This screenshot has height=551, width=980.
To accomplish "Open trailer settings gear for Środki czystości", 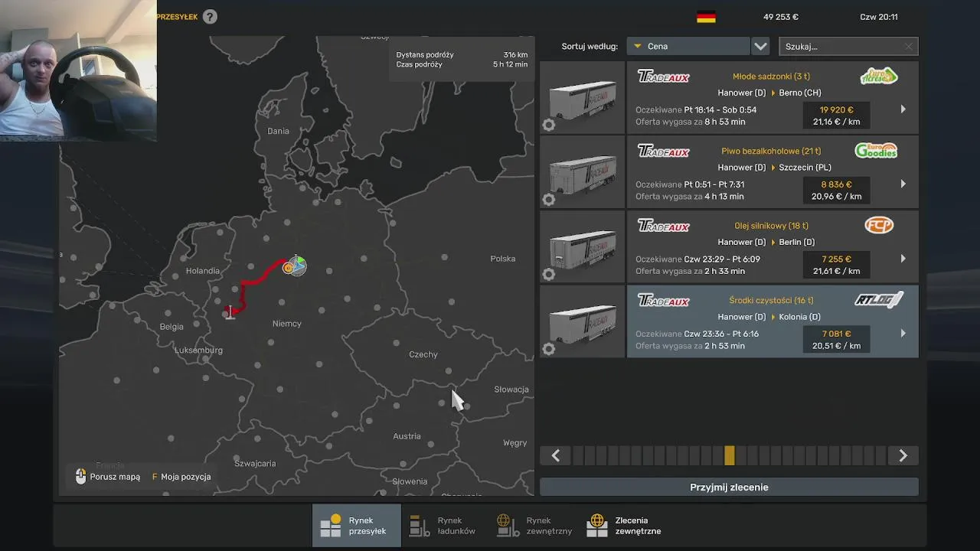I will point(548,349).
